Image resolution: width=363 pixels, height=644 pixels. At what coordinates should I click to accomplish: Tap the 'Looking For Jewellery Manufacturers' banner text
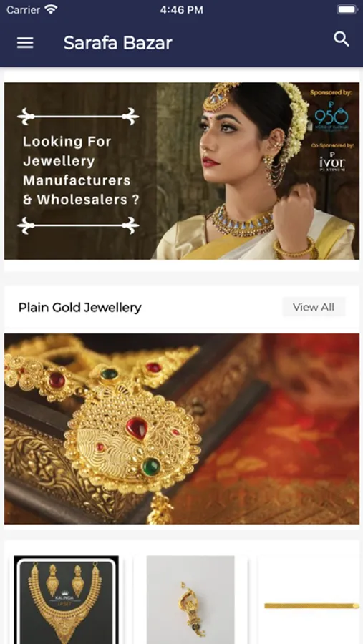[x=81, y=170]
